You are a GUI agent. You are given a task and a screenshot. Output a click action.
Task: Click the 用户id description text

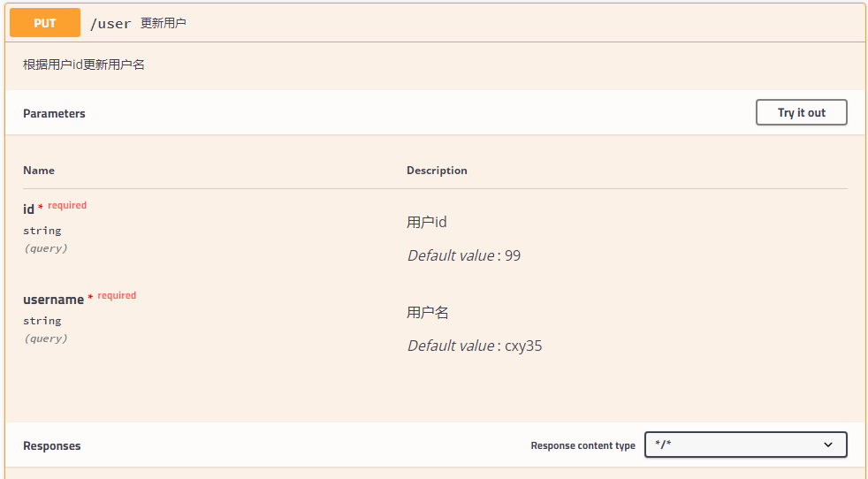pyautogui.click(x=426, y=222)
